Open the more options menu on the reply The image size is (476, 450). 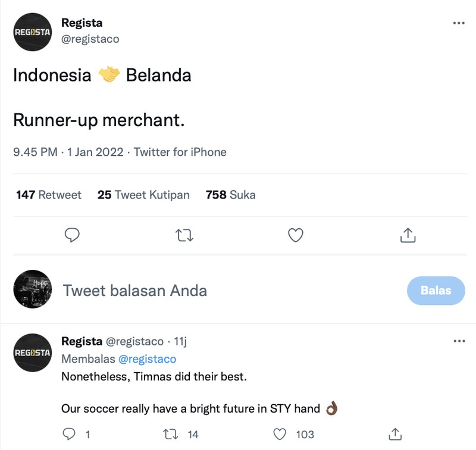click(459, 341)
